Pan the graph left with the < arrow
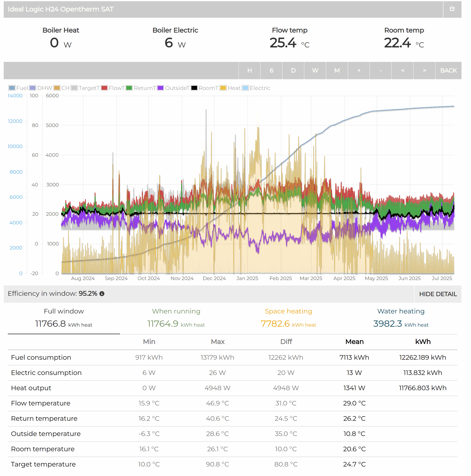 (402, 71)
